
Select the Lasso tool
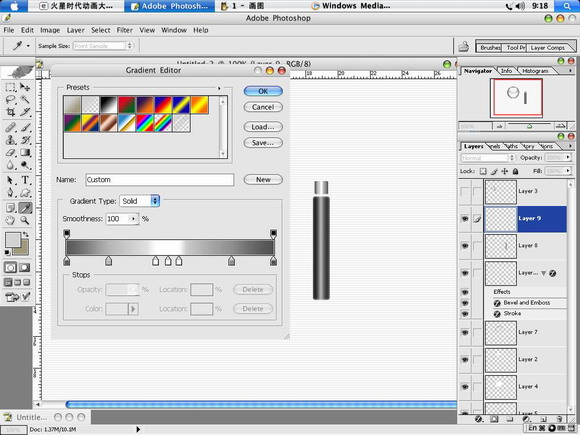(x=10, y=100)
